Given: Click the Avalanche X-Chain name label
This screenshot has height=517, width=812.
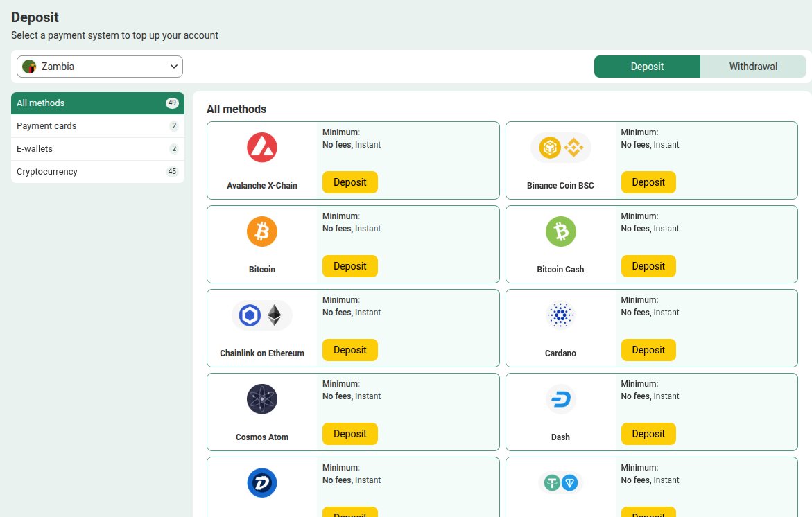Looking at the screenshot, I should [262, 185].
